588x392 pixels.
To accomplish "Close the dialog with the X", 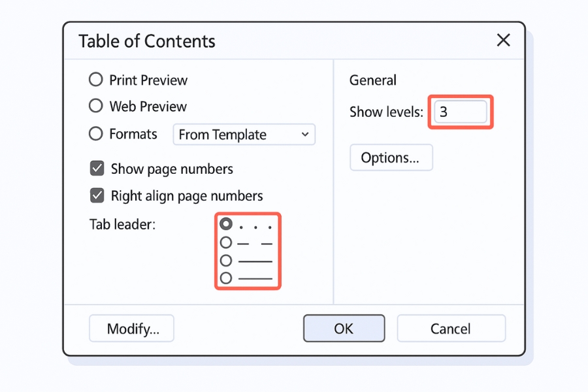I will 503,40.
